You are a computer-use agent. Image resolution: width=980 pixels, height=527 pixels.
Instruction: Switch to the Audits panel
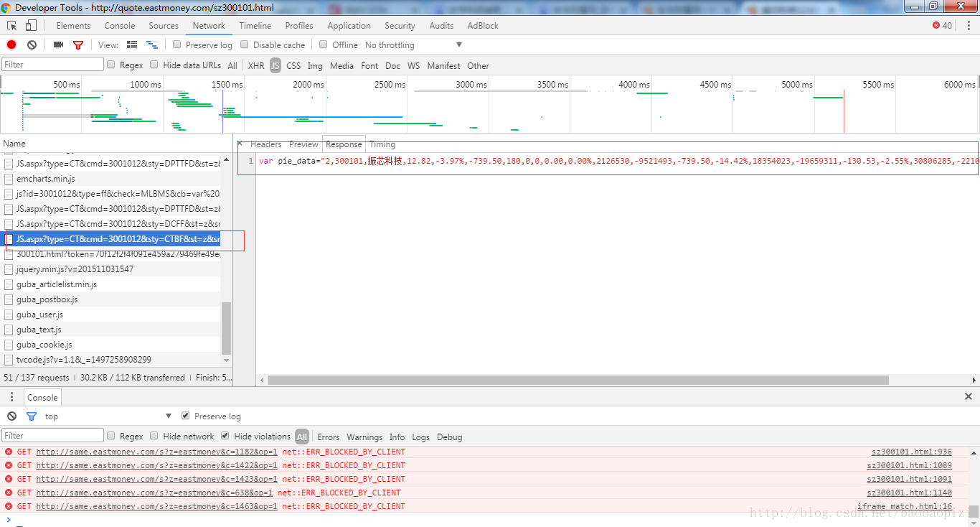coord(441,25)
